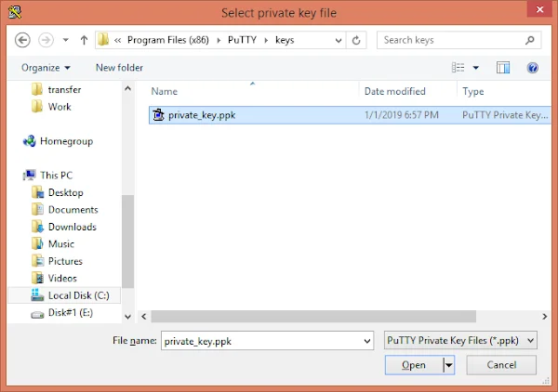Click the File name input field
This screenshot has width=558, height=392.
[x=261, y=341]
